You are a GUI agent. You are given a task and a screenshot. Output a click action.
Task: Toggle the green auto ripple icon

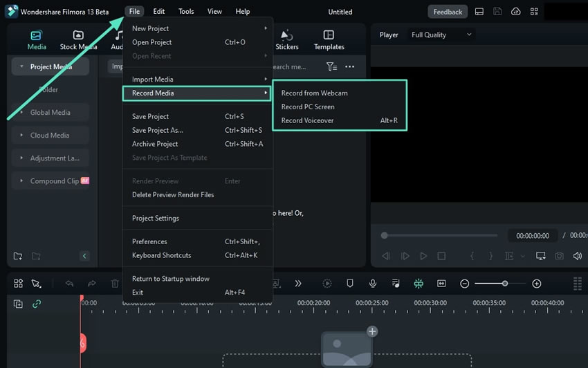419,284
